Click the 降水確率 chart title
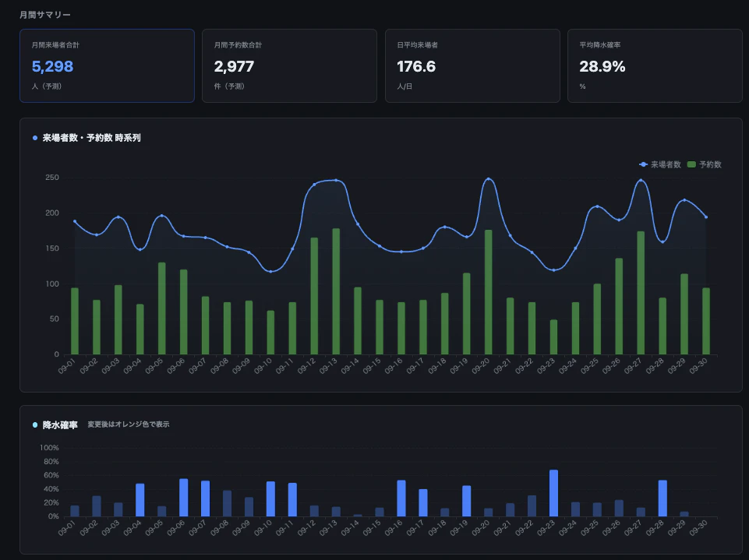749x560 pixels. (x=60, y=425)
